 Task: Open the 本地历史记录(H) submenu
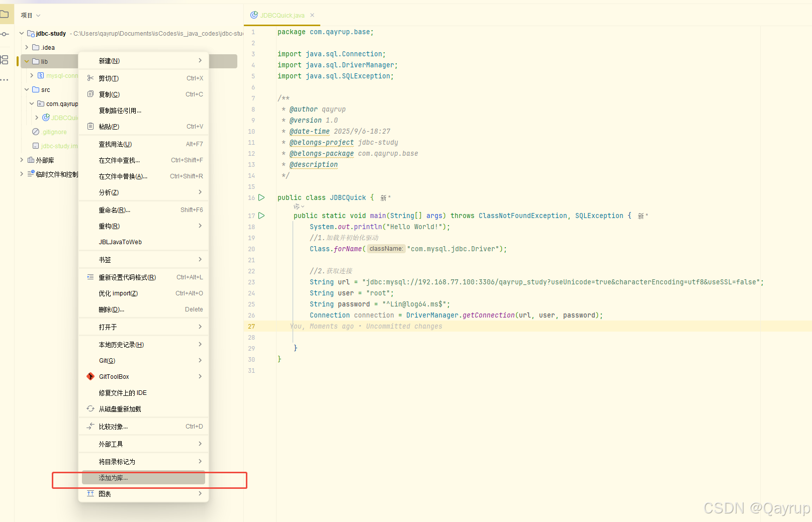click(144, 344)
